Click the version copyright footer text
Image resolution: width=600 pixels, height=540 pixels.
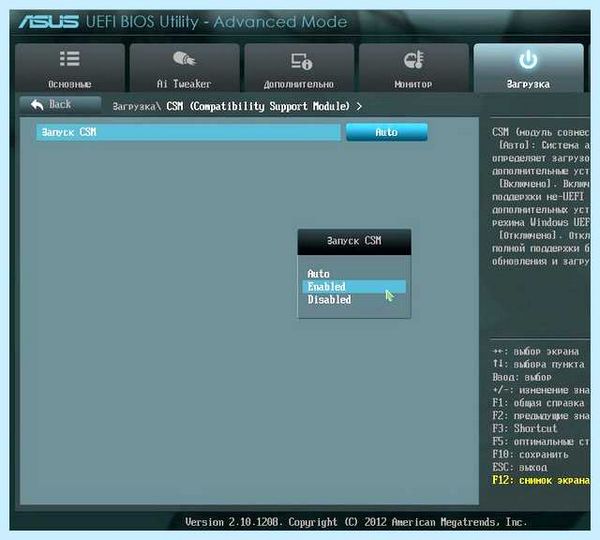tap(356, 522)
